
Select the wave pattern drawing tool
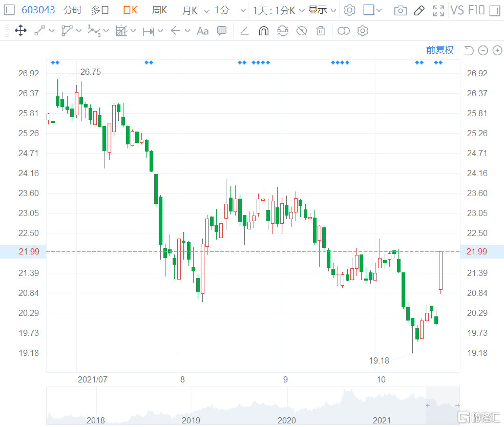point(94,31)
